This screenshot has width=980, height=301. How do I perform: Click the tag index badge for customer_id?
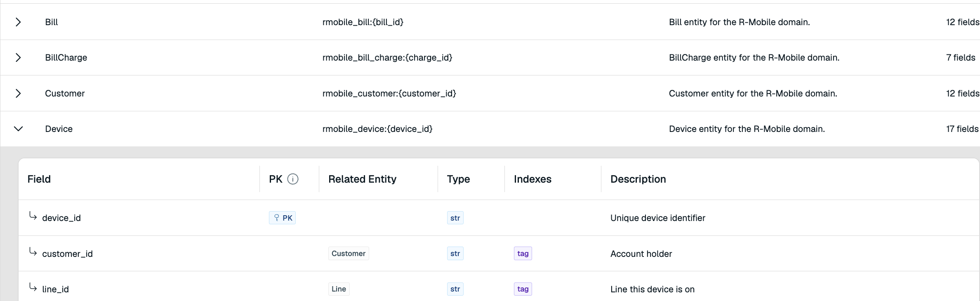523,254
